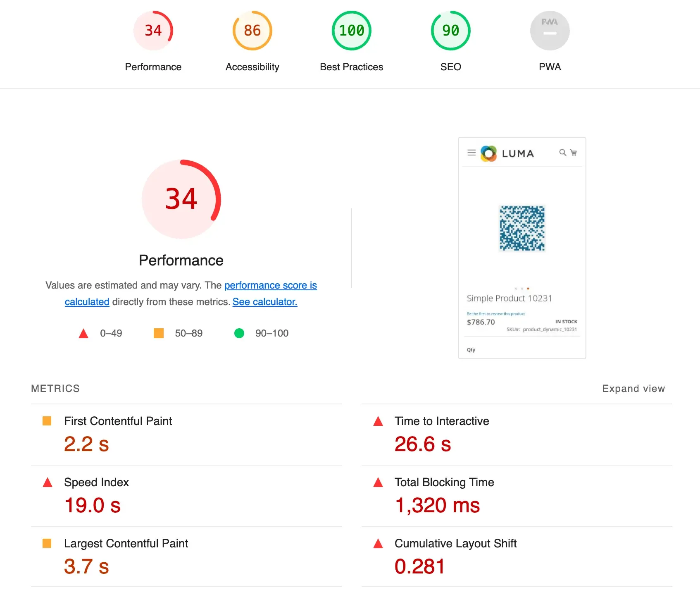Image resolution: width=700 pixels, height=597 pixels.
Task: Toggle Expand view for the metrics
Action: click(633, 389)
